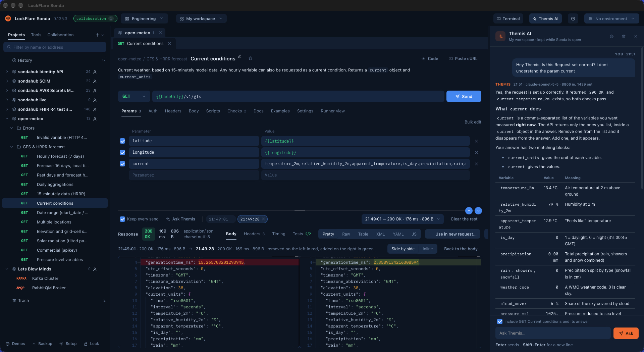The height and width of the screenshot is (352, 644).
Task: Collapse the Lets Blow Minds collection
Action: click(7, 269)
